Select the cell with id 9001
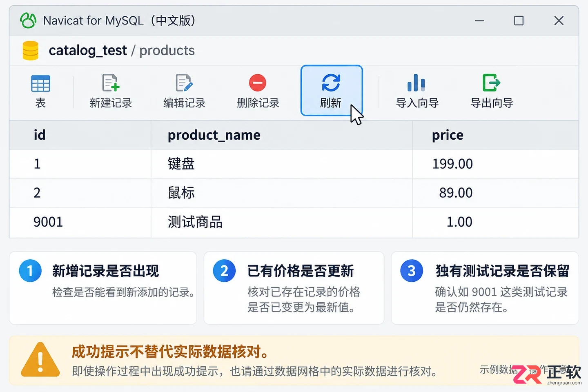The width and height of the screenshot is (588, 392). (x=80, y=222)
